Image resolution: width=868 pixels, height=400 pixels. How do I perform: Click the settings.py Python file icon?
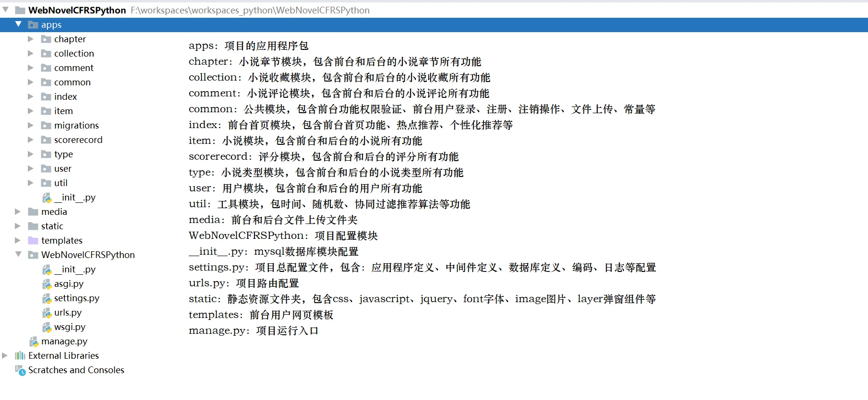tap(47, 298)
